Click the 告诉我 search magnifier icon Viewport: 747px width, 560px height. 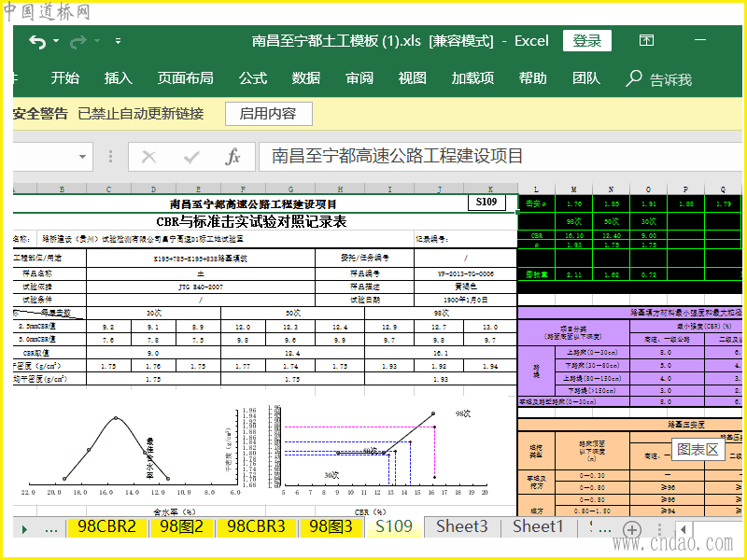tap(634, 78)
